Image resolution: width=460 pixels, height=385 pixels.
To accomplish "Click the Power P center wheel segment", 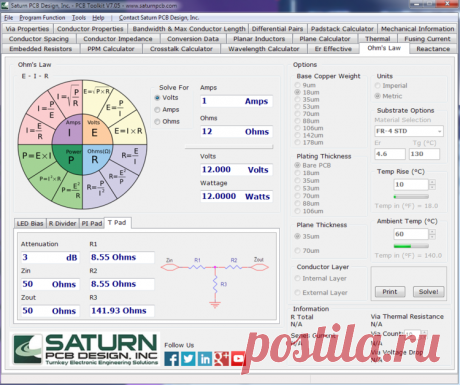I will tap(69, 159).
